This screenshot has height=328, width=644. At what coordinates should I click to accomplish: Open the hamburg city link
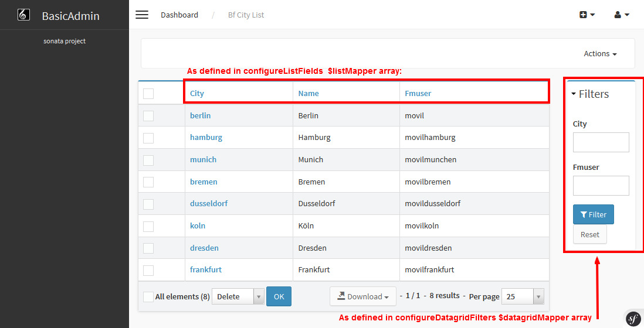point(206,138)
